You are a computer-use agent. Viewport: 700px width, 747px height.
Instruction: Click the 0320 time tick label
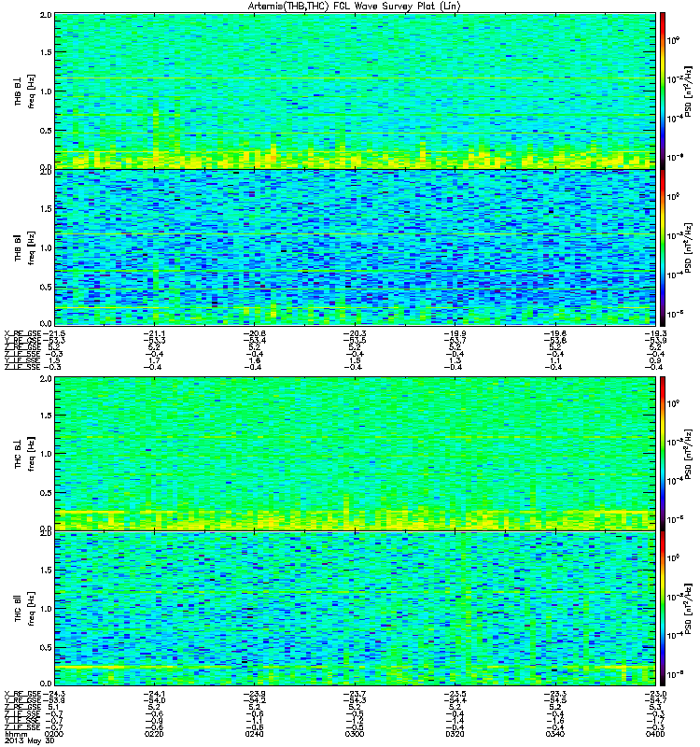click(455, 734)
